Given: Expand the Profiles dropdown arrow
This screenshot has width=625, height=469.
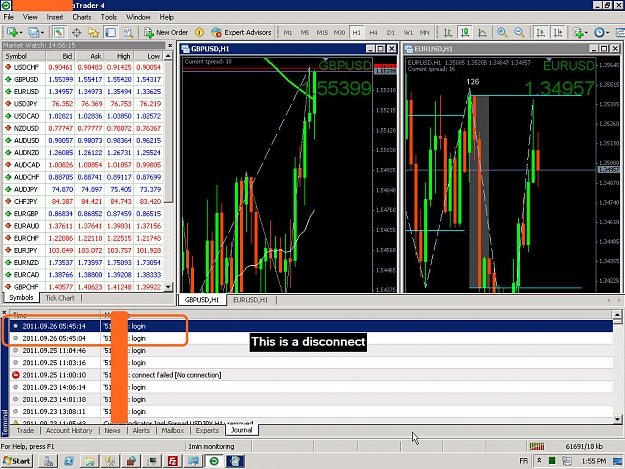Looking at the screenshot, I should click(42, 33).
